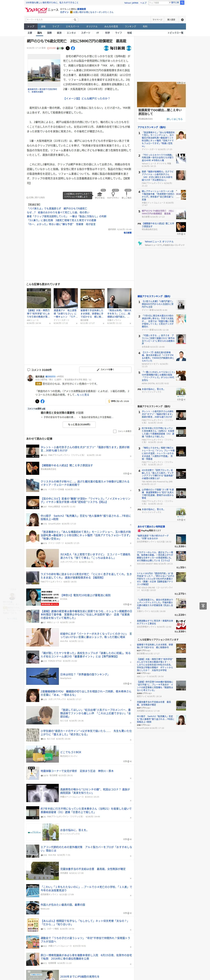This screenshot has width=210, height=980.
Task: Click the コメントを書く button
Action: (x=105, y=369)
